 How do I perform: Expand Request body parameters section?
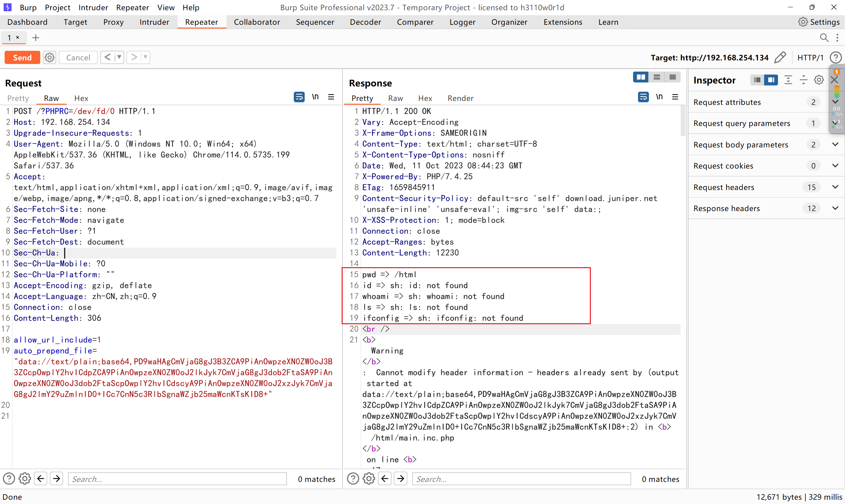[835, 144]
